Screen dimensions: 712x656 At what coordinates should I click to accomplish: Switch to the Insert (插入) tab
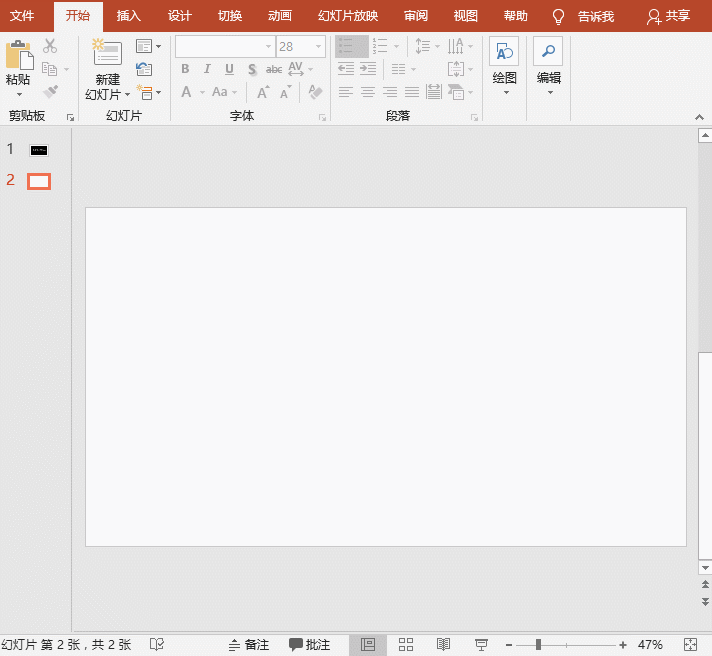tap(129, 16)
